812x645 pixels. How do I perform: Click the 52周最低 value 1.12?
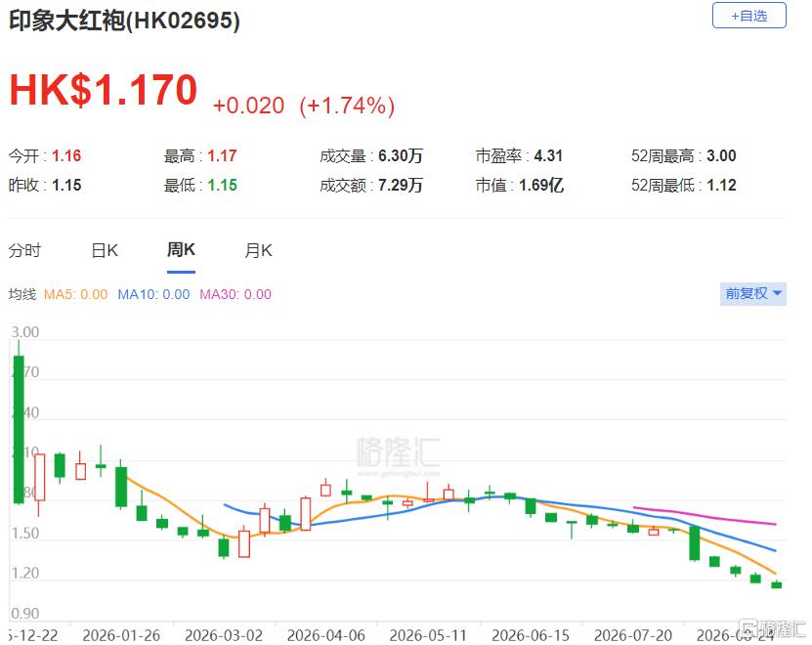point(721,185)
